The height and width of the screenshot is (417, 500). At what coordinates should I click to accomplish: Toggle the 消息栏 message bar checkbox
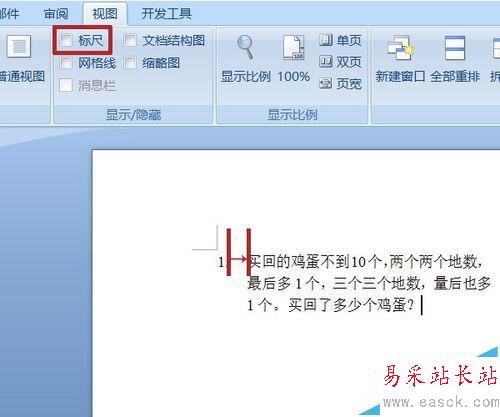coord(66,85)
